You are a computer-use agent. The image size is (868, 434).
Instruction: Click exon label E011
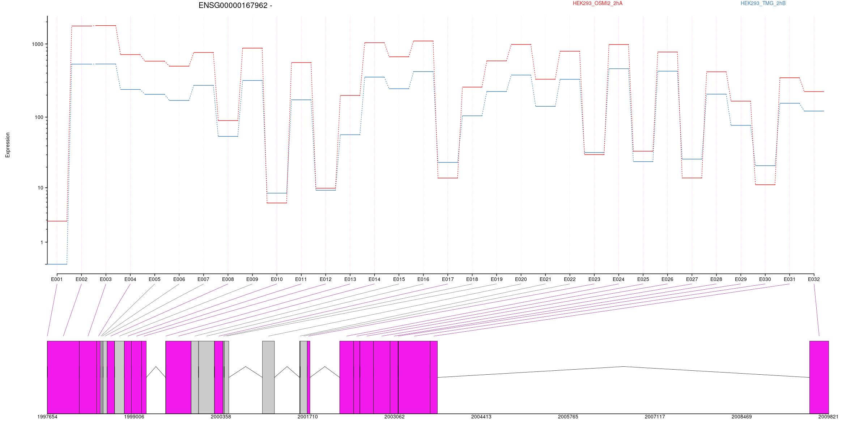tap(301, 279)
